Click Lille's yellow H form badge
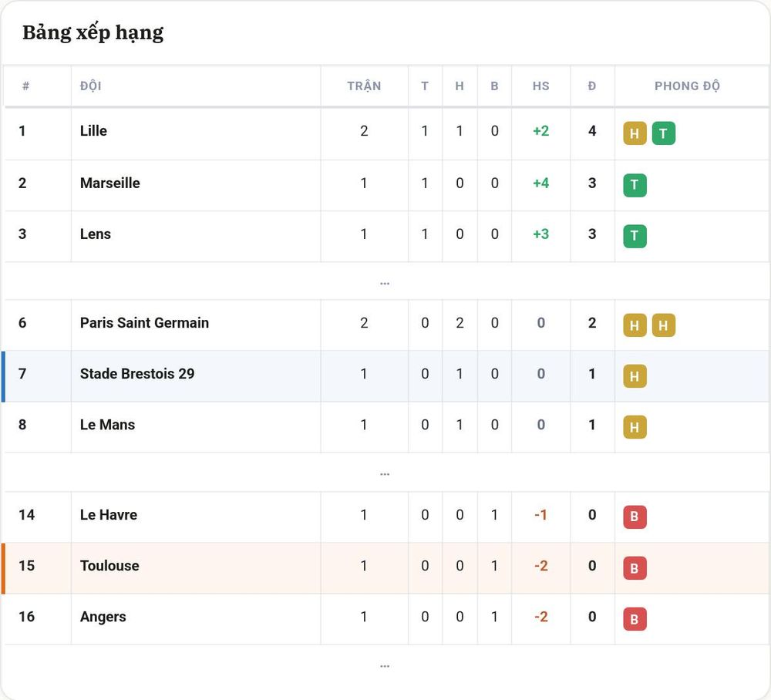Screen dimensions: 771x700 [x=635, y=133]
